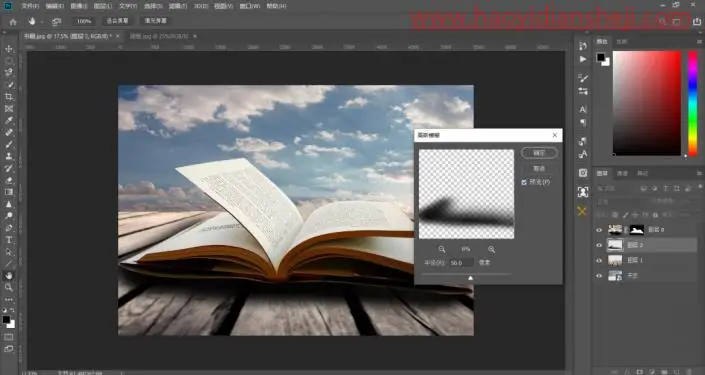Select the Zoom tool in the toolbar
Image resolution: width=705 pixels, height=375 pixels.
click(9, 287)
